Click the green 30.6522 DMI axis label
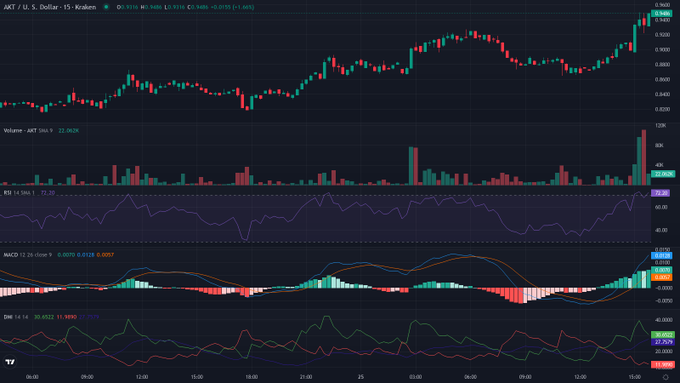This screenshot has height=383, width=680. pos(663,335)
